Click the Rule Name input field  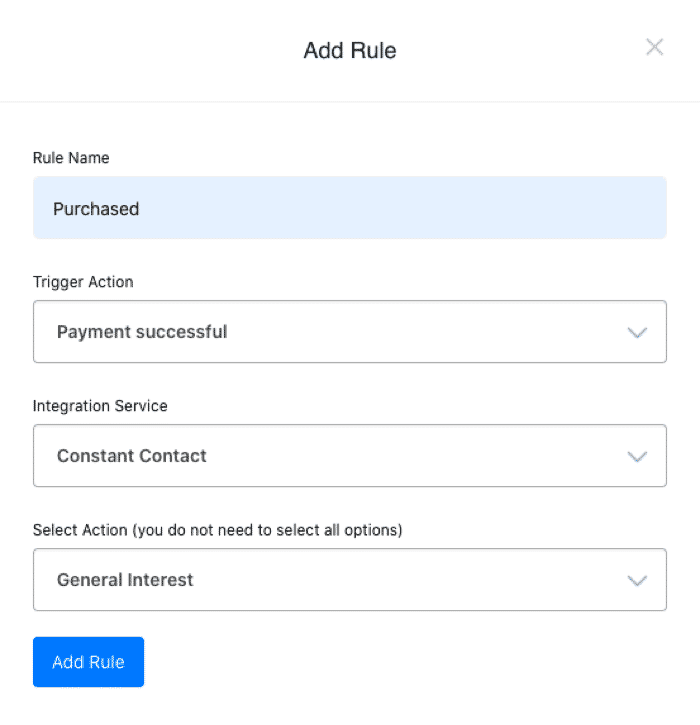click(350, 208)
